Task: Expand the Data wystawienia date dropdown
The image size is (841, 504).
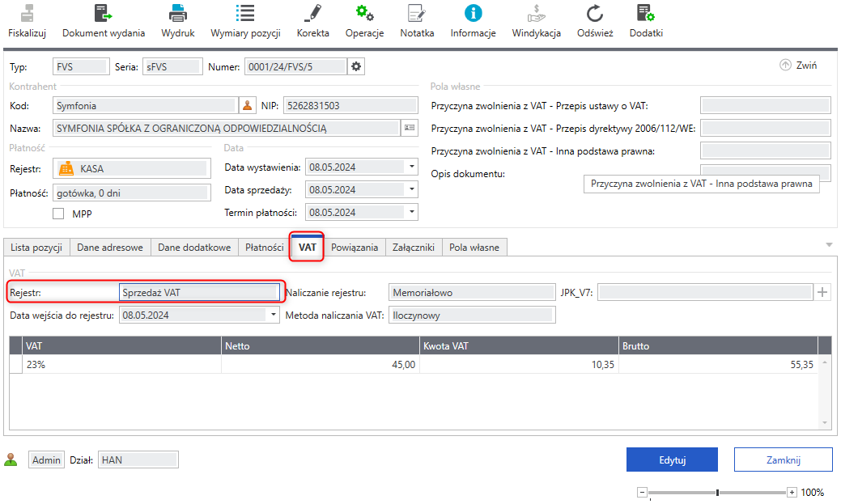Action: pos(412,167)
